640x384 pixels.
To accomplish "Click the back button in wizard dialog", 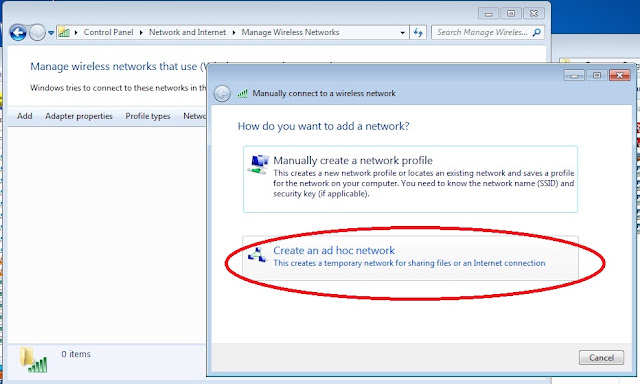I will pyautogui.click(x=222, y=94).
